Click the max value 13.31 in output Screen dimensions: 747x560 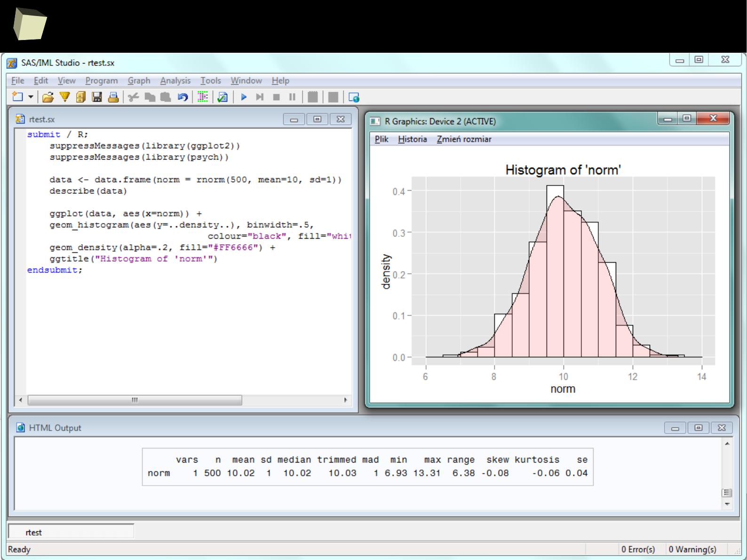click(x=427, y=473)
